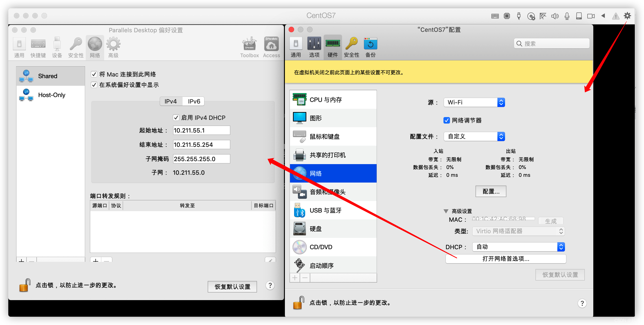
Task: Collapse the 高级设置 disclosure triangle
Action: click(446, 211)
